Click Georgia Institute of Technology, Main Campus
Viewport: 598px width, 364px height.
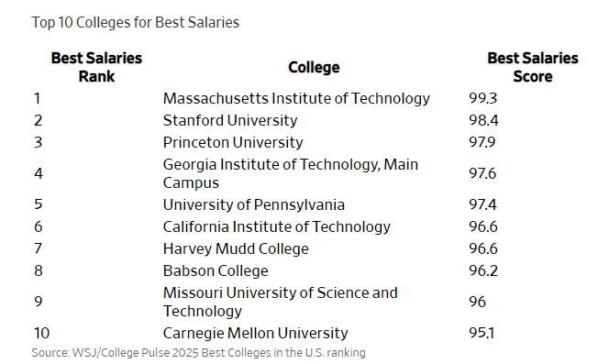coord(291,173)
